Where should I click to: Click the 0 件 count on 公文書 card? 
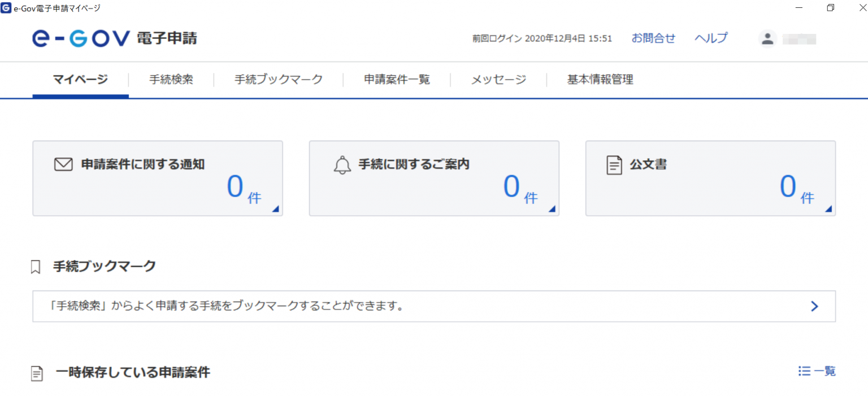click(797, 188)
